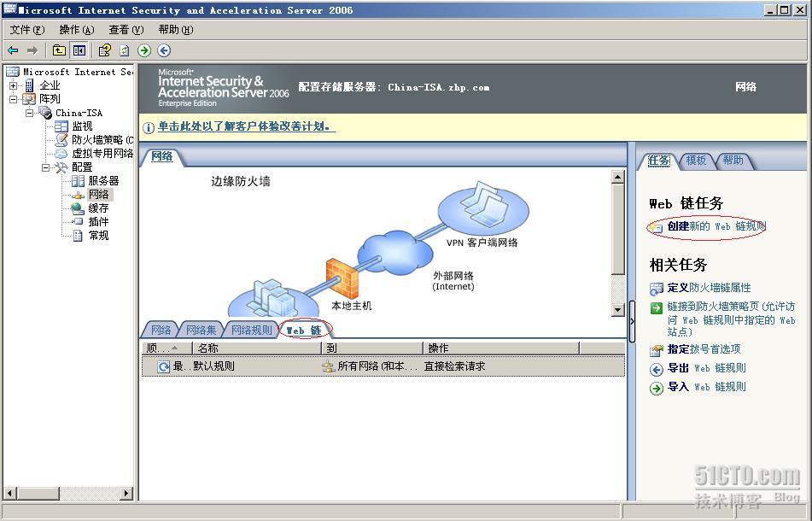812x521 pixels.
Task: Click the 常规 document icon in tree
Action: 78,236
